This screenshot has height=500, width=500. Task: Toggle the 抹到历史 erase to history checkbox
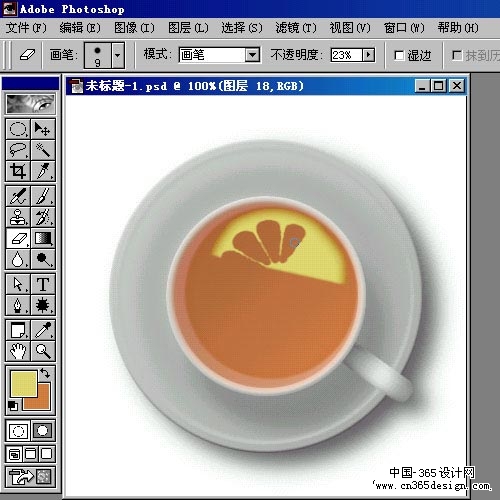click(x=457, y=55)
